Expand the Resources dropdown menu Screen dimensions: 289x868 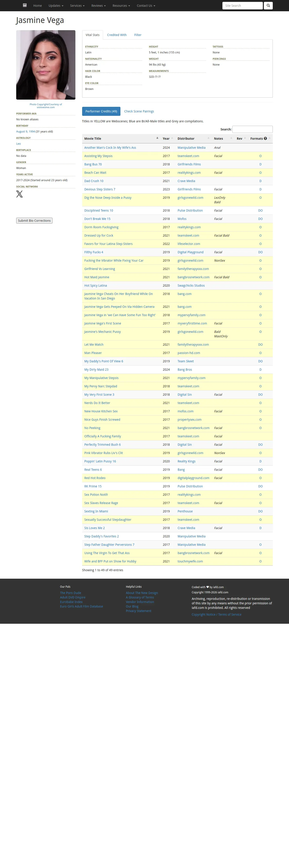click(121, 6)
